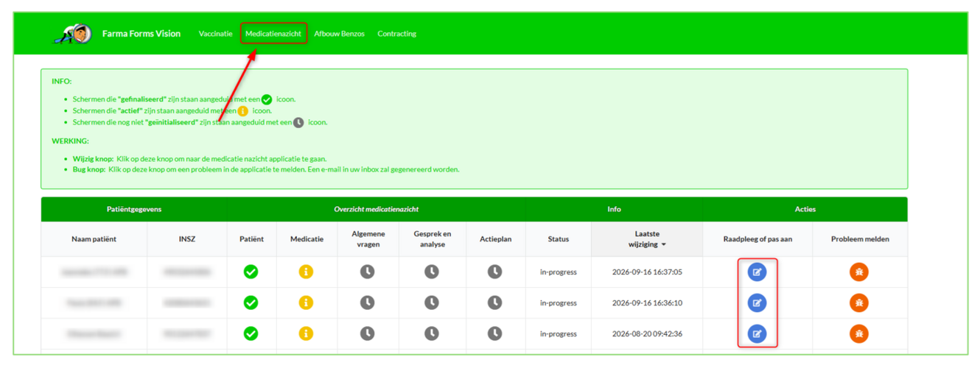
Task: Click Actieplan clock icon in 16:36:10 row
Action: click(x=495, y=302)
